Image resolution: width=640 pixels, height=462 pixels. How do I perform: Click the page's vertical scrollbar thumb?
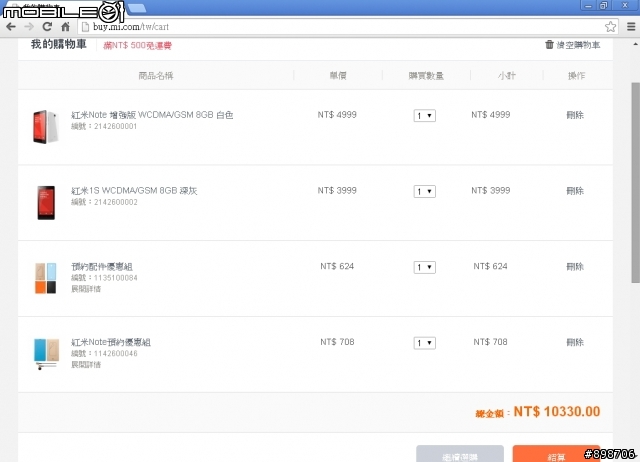click(x=636, y=182)
